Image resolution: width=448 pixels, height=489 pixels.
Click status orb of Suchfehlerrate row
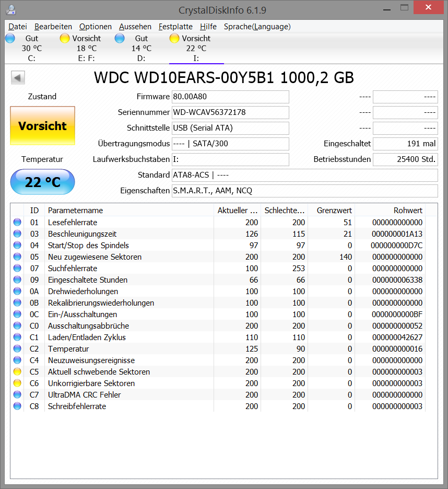click(x=17, y=268)
